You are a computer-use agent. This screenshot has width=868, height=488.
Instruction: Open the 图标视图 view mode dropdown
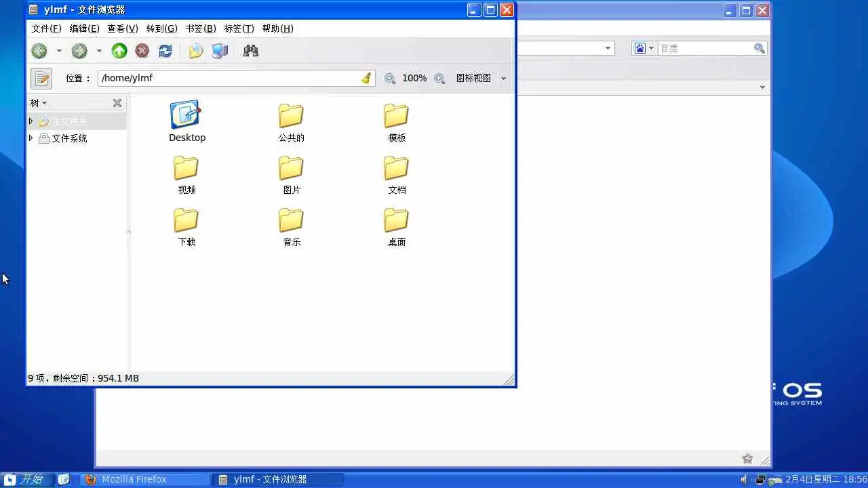(x=481, y=78)
